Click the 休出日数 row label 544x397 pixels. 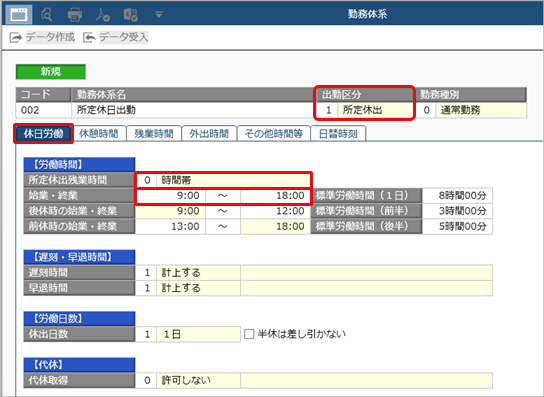(79, 334)
